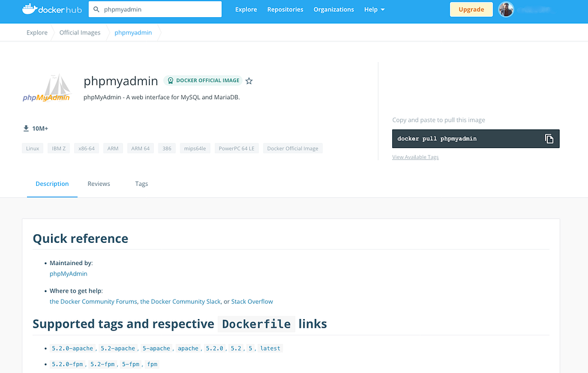Click the Docker Hub whale logo

[52, 9]
